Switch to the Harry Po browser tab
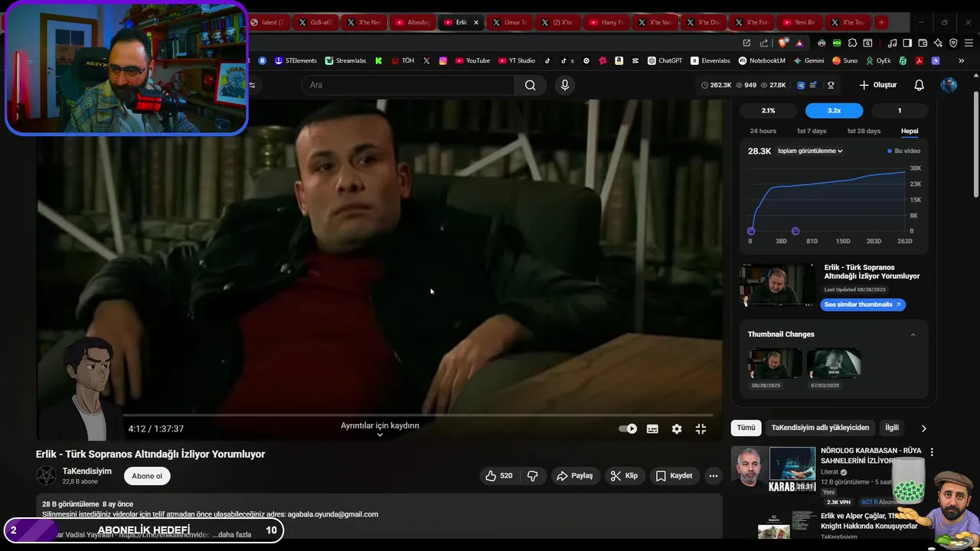The width and height of the screenshot is (980, 551). (606, 22)
